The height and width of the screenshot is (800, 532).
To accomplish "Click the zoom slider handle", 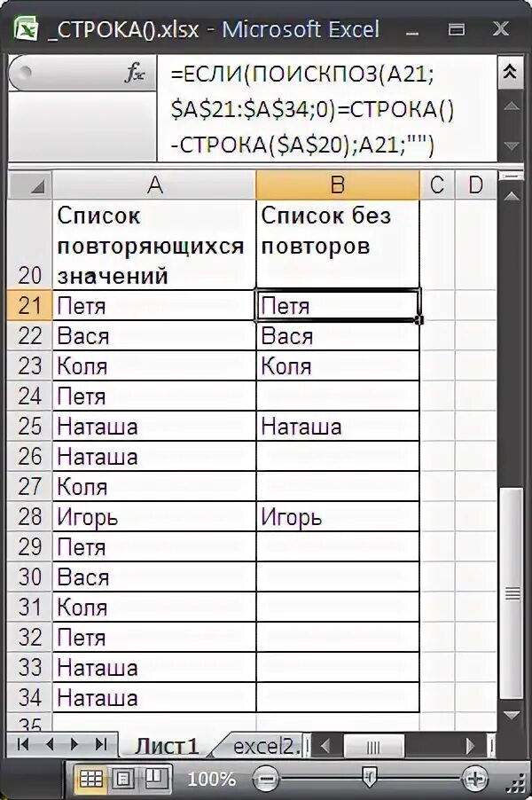I will [x=369, y=778].
